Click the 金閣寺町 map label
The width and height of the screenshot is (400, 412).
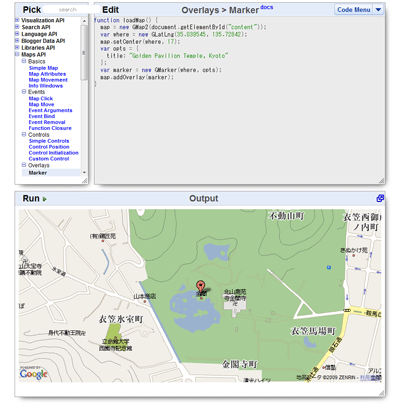[x=240, y=364]
